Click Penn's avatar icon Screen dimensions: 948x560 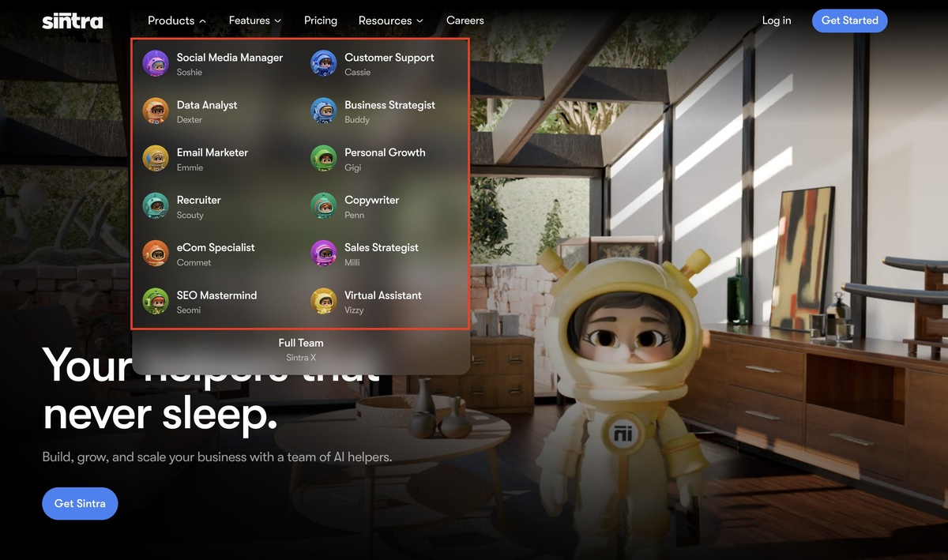pos(324,206)
